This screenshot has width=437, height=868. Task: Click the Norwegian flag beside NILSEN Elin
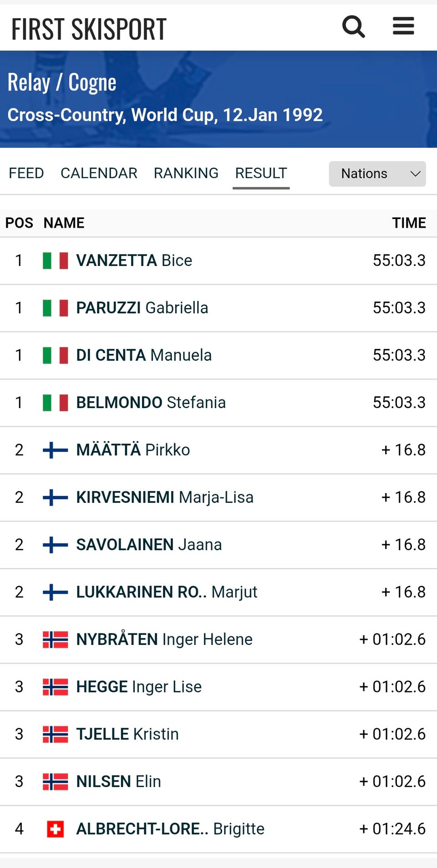coord(56,782)
